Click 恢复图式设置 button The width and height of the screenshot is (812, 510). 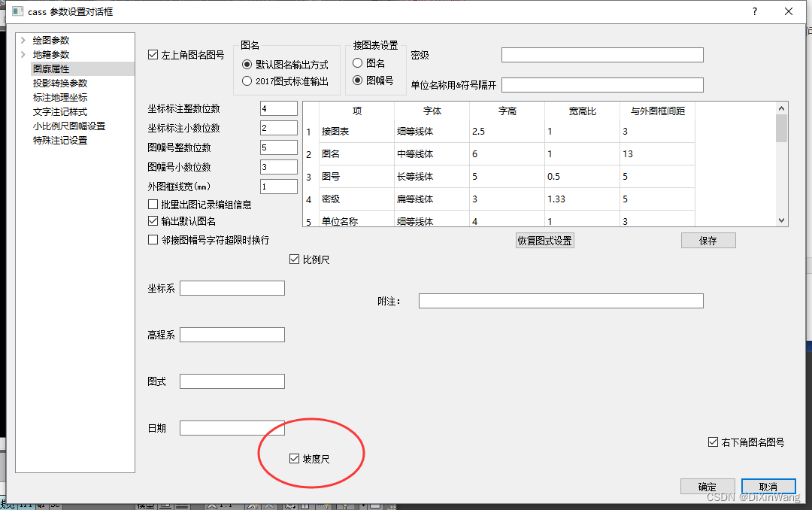tap(545, 241)
